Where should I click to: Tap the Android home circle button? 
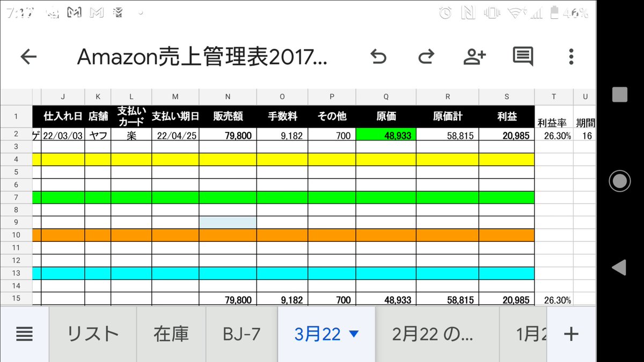tap(619, 181)
